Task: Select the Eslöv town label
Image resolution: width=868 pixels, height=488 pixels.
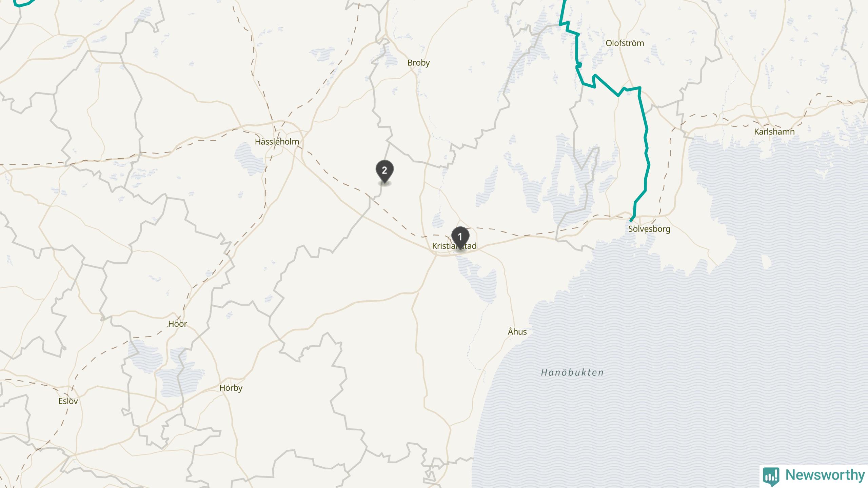Action: (68, 401)
